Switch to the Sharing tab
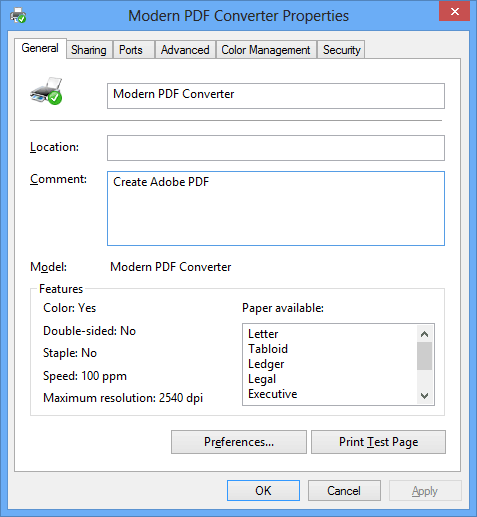 [x=89, y=50]
